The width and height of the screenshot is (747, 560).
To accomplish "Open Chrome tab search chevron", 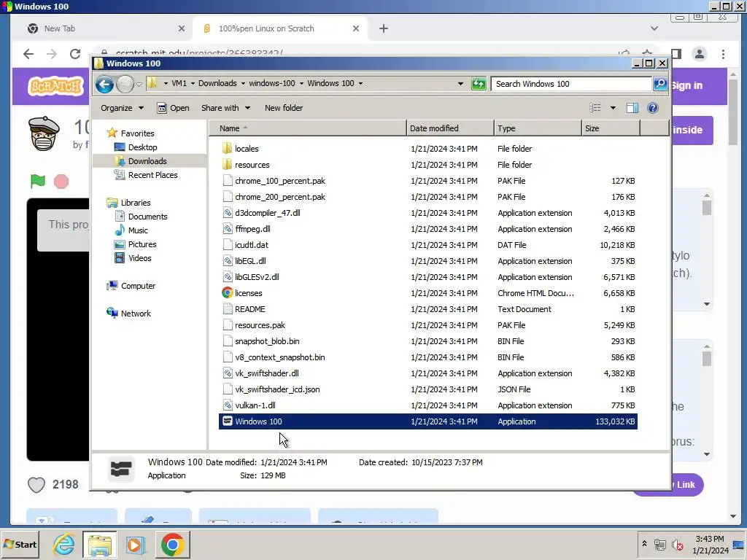I will pos(654,28).
